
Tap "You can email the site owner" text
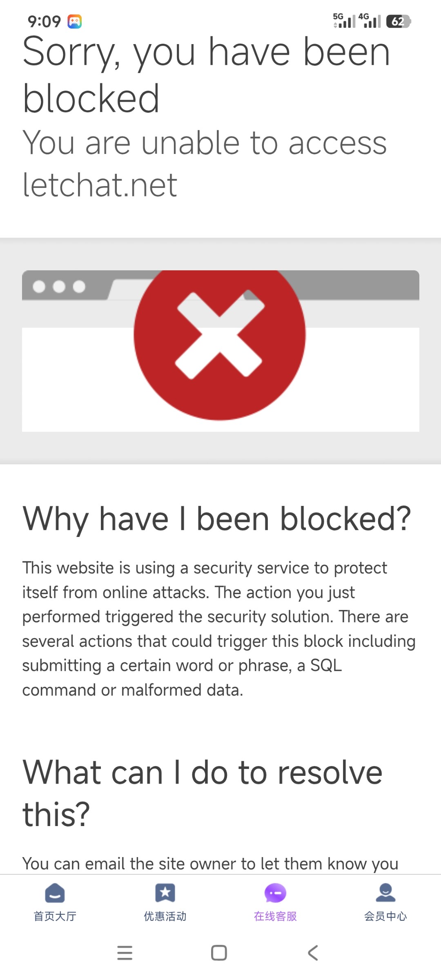210,864
